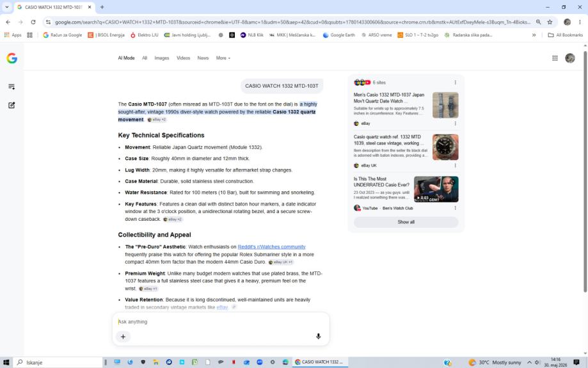Screen dimensions: 588x368
Task: Expand the More search options dropdown
Action: point(223,58)
